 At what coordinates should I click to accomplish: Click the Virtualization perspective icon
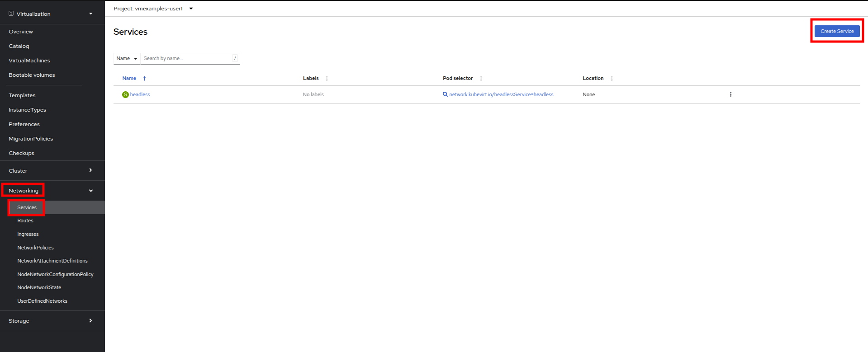[x=11, y=14]
